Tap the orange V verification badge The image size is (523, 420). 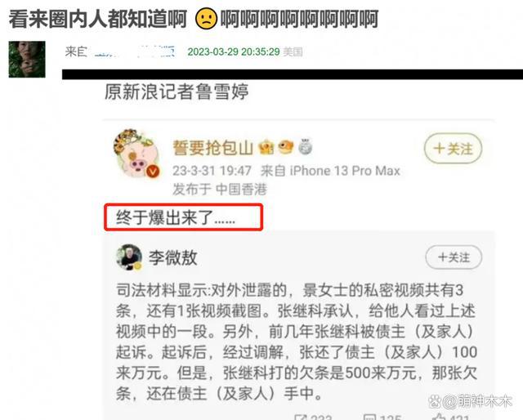tap(153, 172)
